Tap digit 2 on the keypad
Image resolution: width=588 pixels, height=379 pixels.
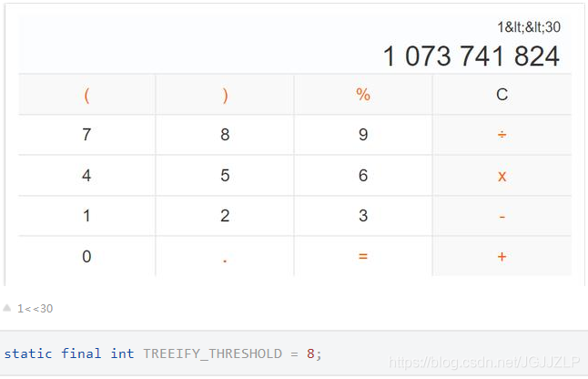click(x=225, y=216)
